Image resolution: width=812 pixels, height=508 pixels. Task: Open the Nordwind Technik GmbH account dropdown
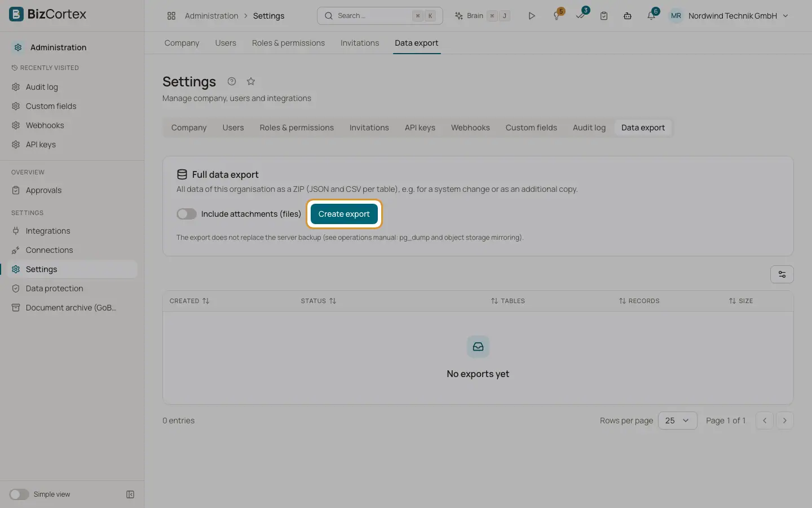coord(739,16)
